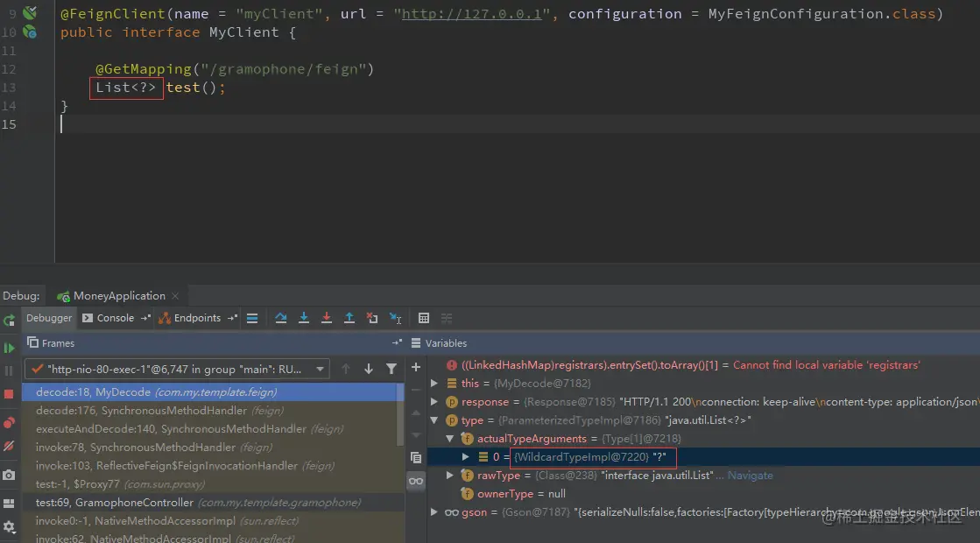
Task: Hide Frames panel arrow button
Action: pyautogui.click(x=397, y=342)
